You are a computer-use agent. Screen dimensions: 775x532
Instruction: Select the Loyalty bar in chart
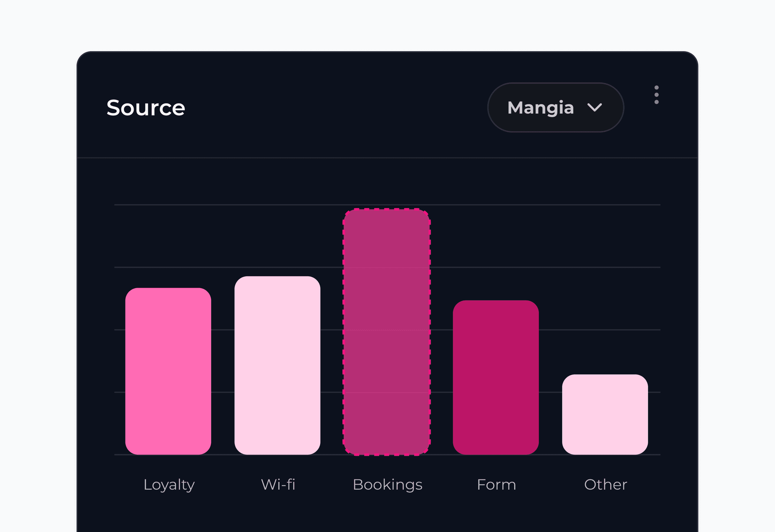point(168,371)
